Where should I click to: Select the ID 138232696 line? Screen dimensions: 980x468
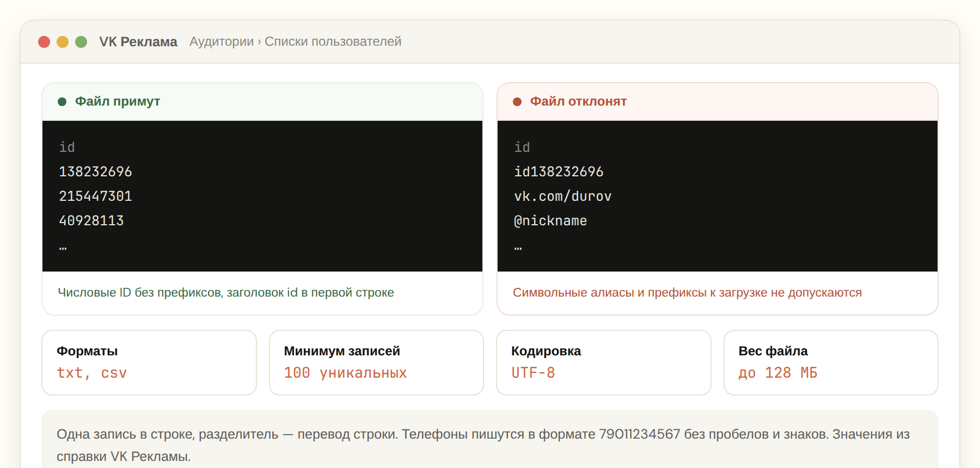[x=95, y=172]
